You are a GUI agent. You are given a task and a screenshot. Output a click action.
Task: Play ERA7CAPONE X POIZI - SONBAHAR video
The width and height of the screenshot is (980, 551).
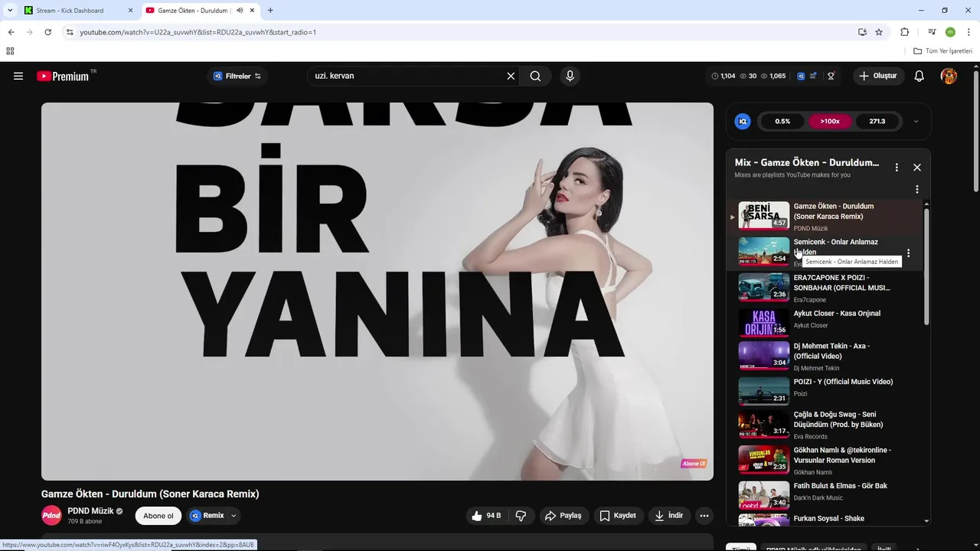click(825, 288)
